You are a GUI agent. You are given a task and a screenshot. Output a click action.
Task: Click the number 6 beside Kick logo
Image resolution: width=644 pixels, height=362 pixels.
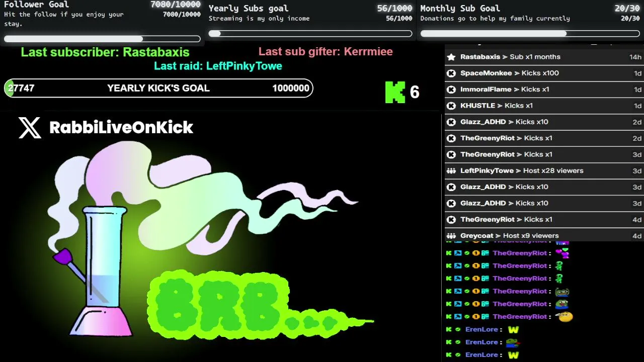click(415, 93)
